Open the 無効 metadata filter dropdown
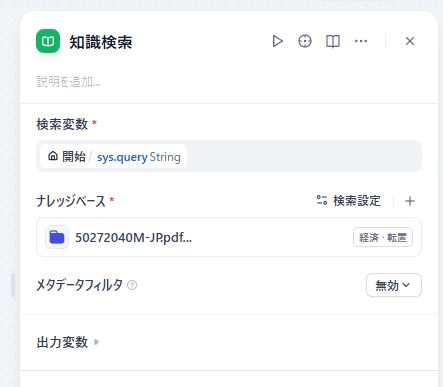 pos(394,285)
